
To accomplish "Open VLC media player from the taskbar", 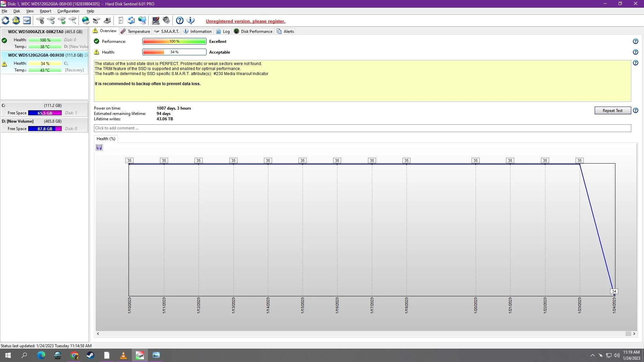I will pyautogui.click(x=123, y=355).
